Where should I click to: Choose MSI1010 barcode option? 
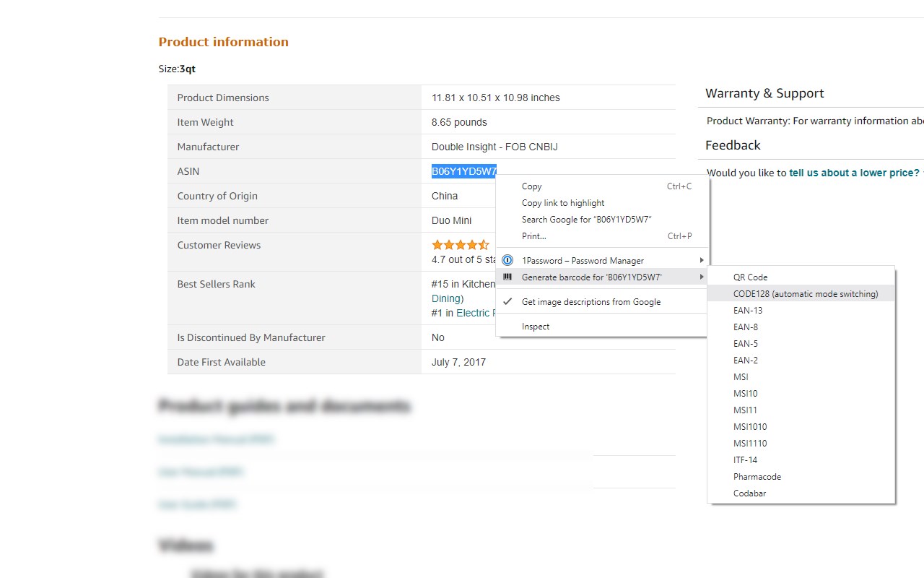tap(750, 427)
